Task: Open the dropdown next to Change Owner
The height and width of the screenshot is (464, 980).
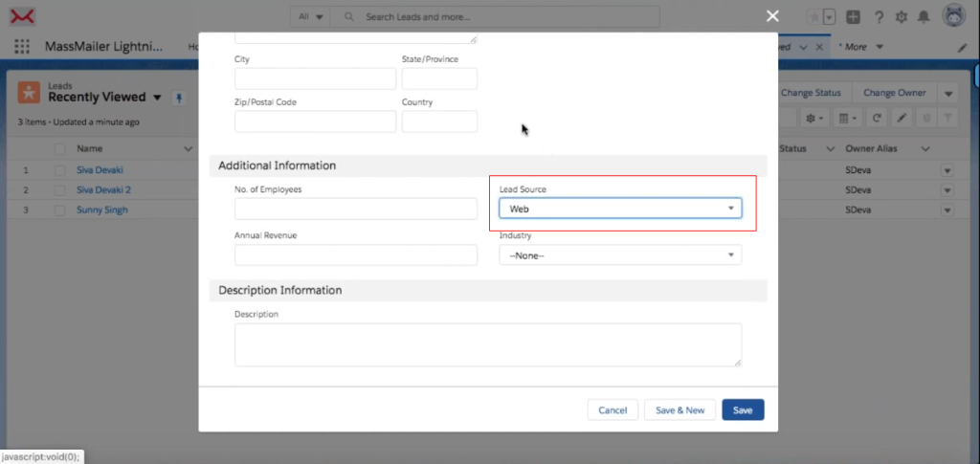Action: click(947, 93)
